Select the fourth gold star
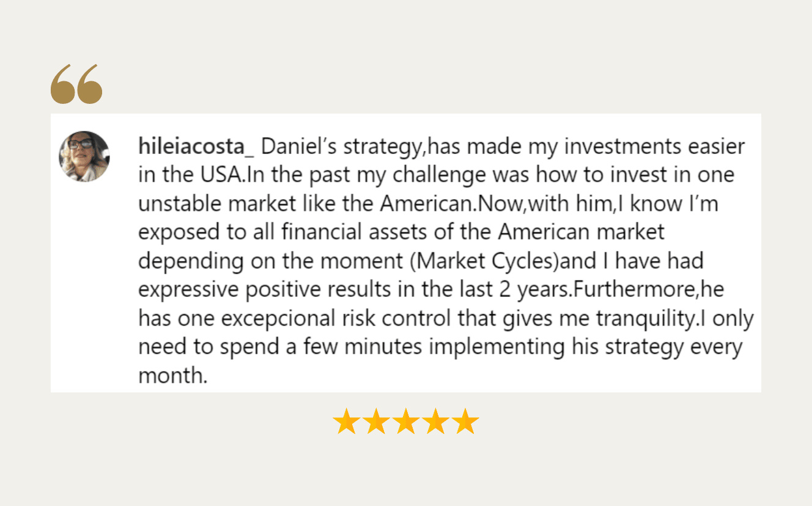This screenshot has width=812, height=506. coord(435,422)
